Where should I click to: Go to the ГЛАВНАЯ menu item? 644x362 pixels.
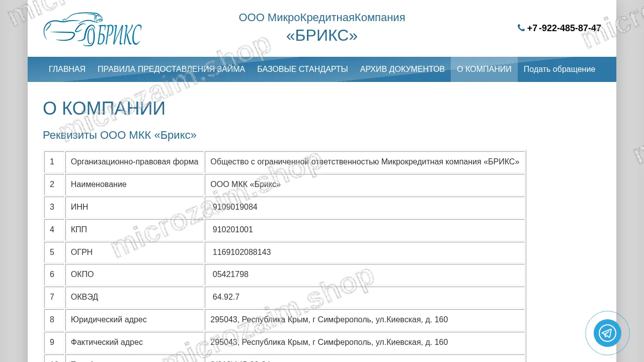tap(67, 69)
